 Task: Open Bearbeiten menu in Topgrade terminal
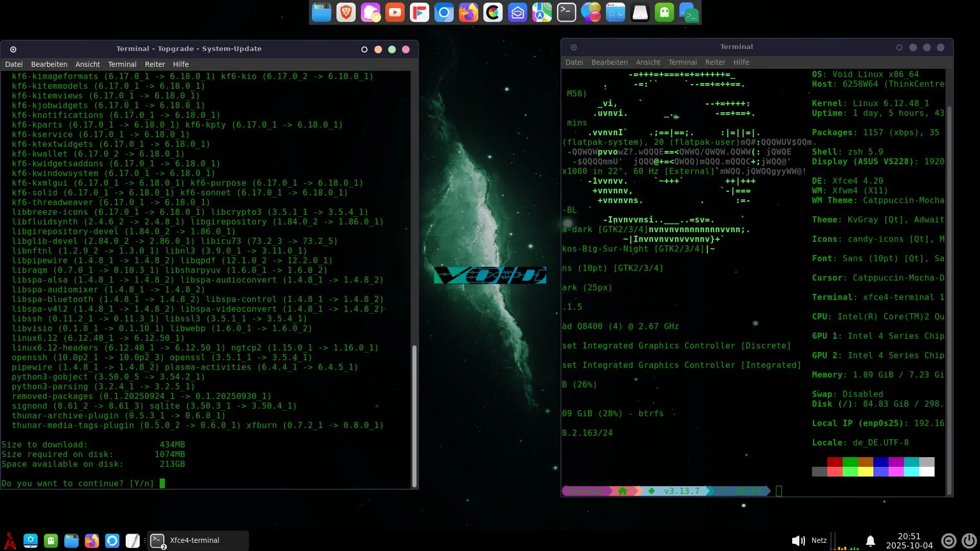point(49,64)
